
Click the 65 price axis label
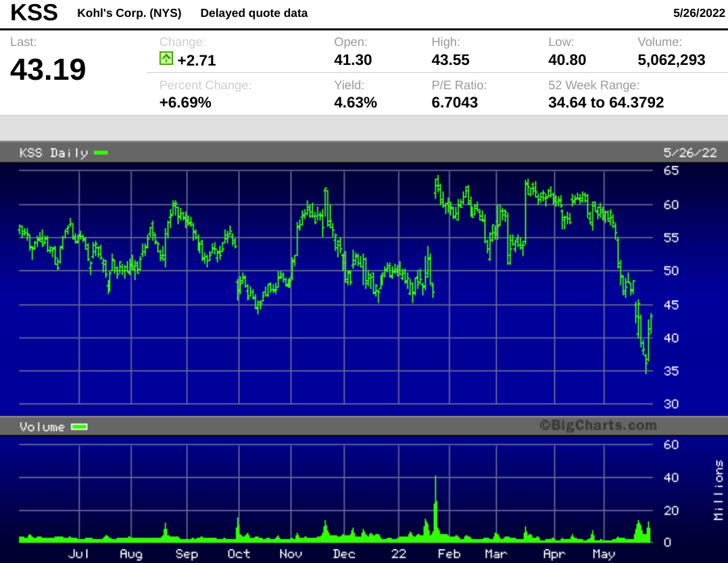[x=671, y=170]
